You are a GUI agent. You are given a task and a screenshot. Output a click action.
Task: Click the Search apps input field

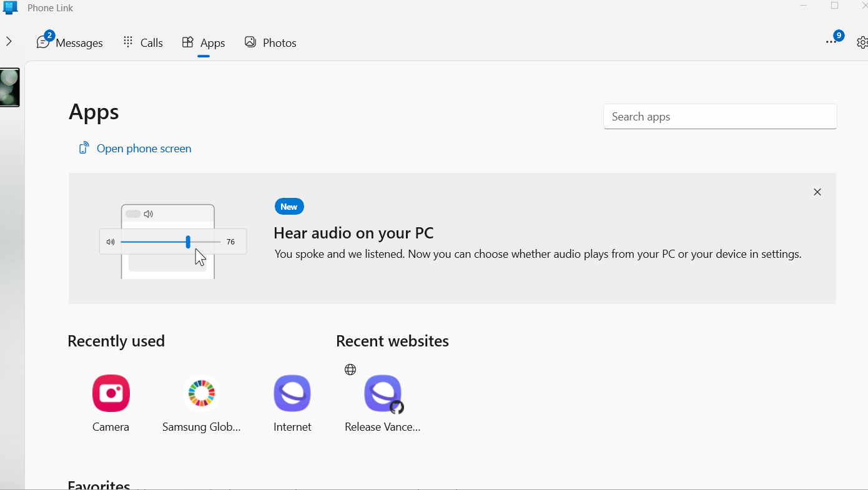719,117
